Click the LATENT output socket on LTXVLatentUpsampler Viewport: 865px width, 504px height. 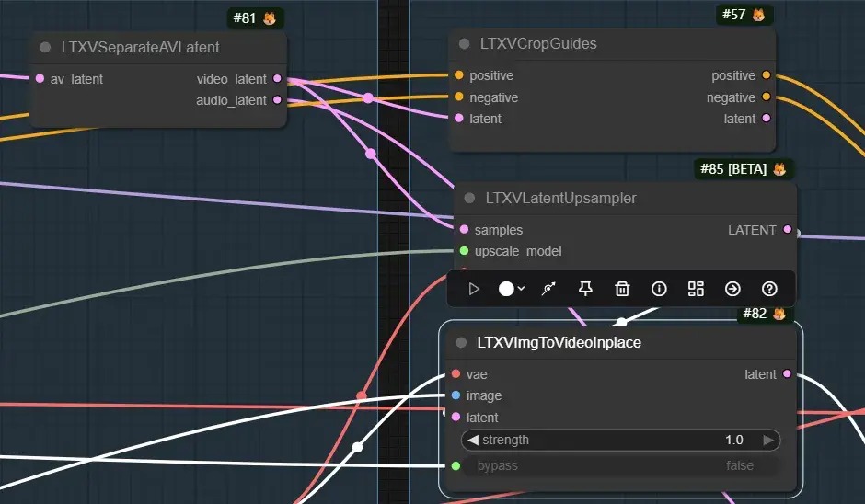(x=787, y=229)
